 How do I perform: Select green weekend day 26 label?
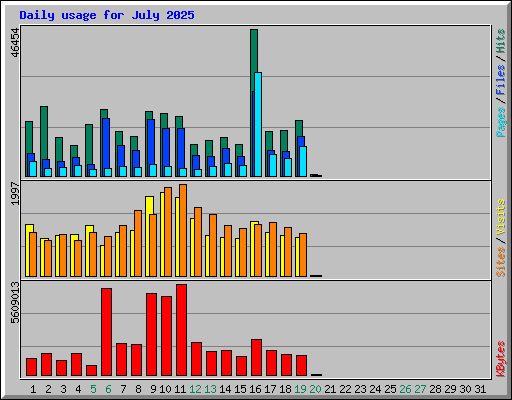point(405,389)
